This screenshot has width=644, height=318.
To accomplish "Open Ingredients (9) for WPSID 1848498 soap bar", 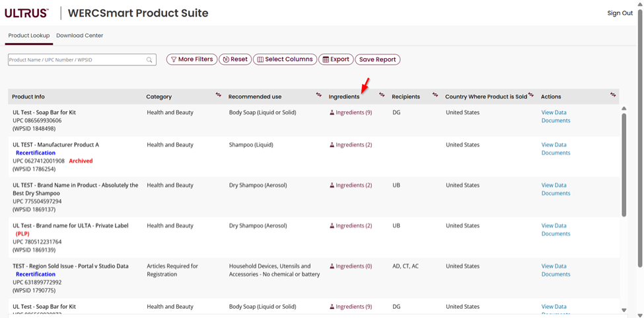I will pyautogui.click(x=351, y=112).
